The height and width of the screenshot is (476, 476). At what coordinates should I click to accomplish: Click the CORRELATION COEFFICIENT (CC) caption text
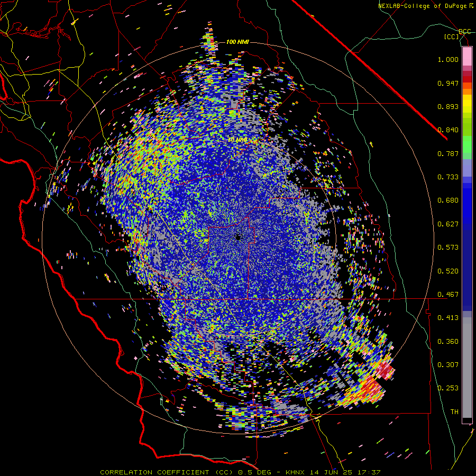pos(167,472)
